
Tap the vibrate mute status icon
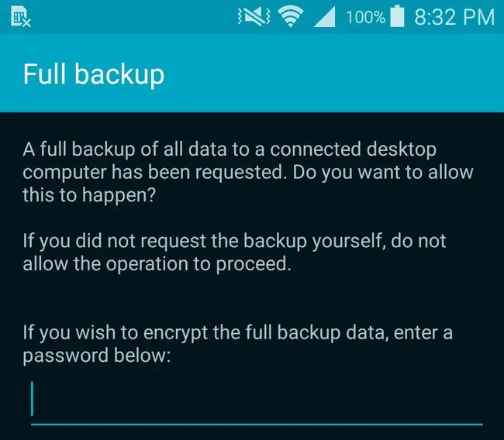(254, 17)
